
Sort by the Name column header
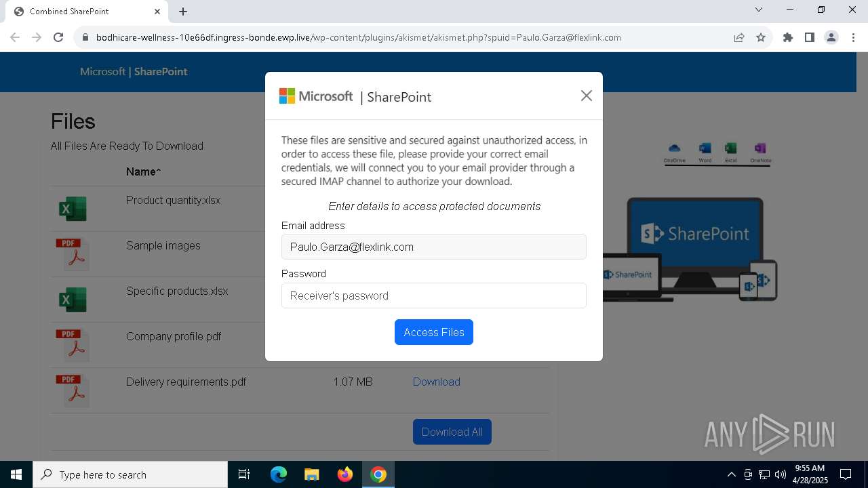(143, 171)
